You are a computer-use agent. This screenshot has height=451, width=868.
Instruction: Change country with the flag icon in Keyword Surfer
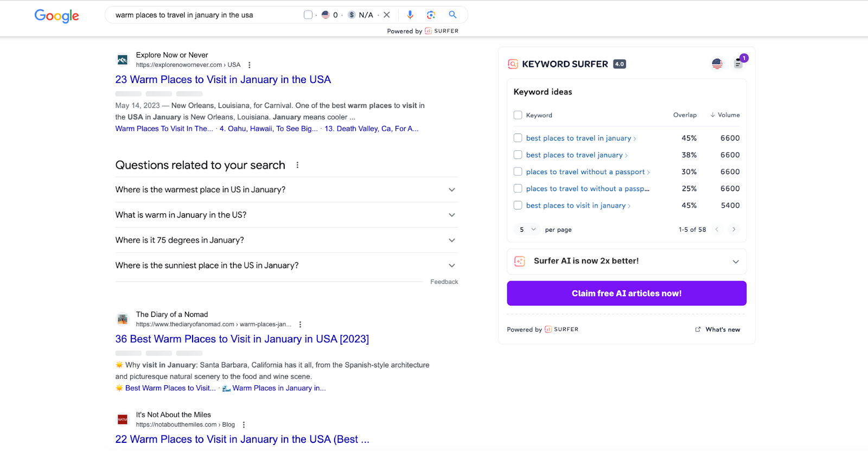pyautogui.click(x=717, y=64)
